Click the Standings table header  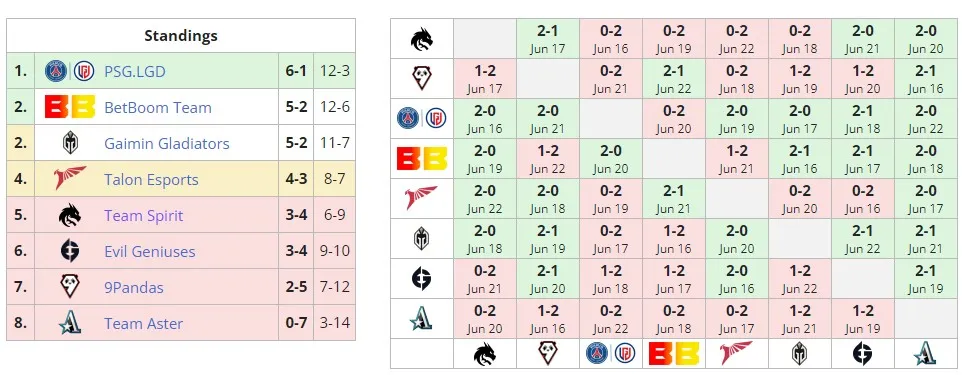point(181,36)
